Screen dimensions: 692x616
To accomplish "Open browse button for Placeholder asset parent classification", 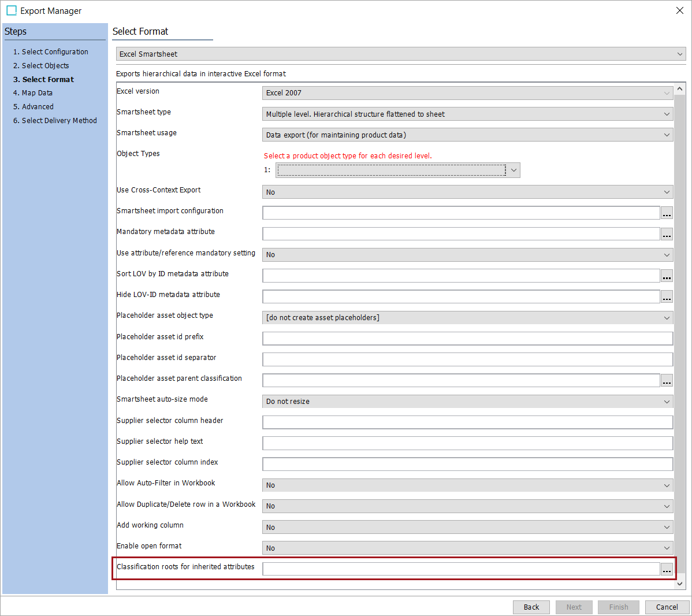I will [x=667, y=380].
